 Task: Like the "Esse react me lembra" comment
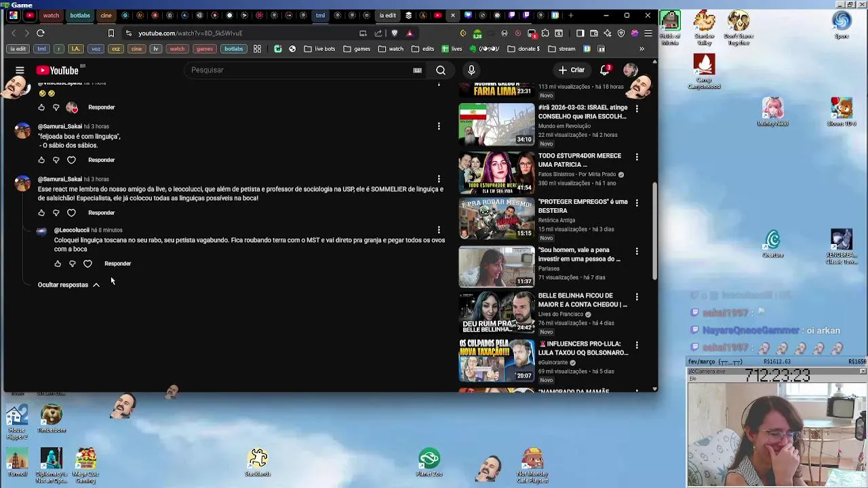point(41,213)
